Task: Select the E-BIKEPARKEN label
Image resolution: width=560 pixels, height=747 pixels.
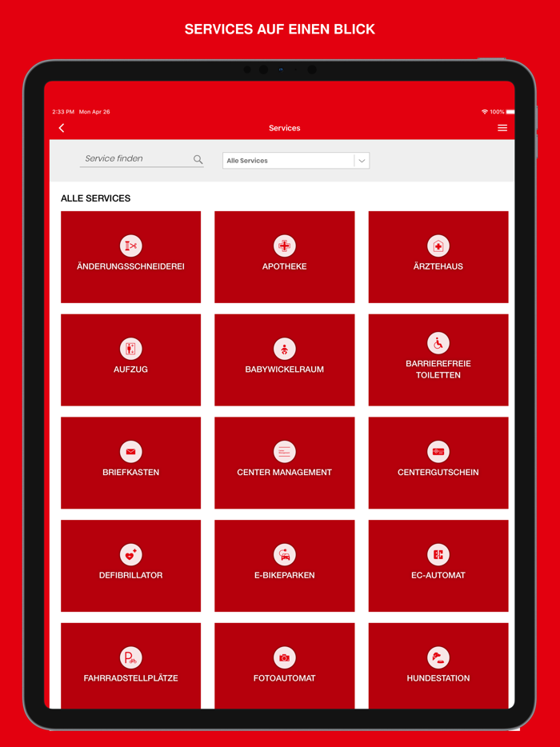Action: [x=285, y=575]
